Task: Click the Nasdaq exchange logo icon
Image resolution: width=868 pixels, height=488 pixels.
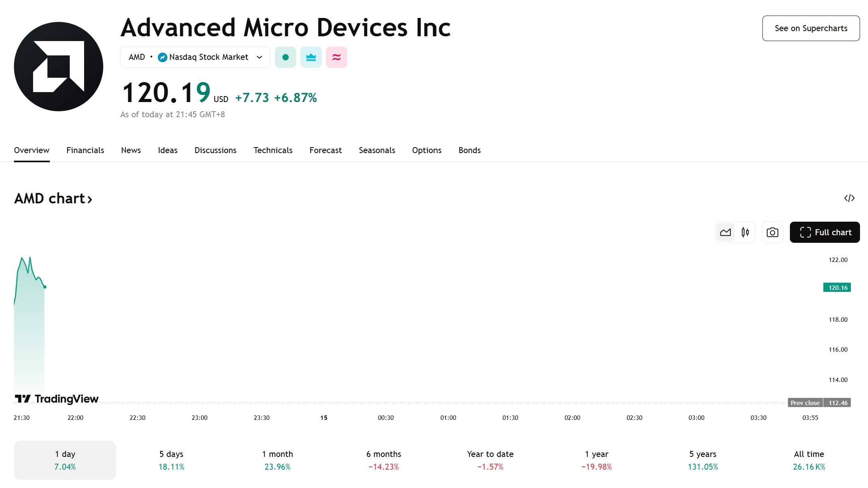Action: coord(162,57)
